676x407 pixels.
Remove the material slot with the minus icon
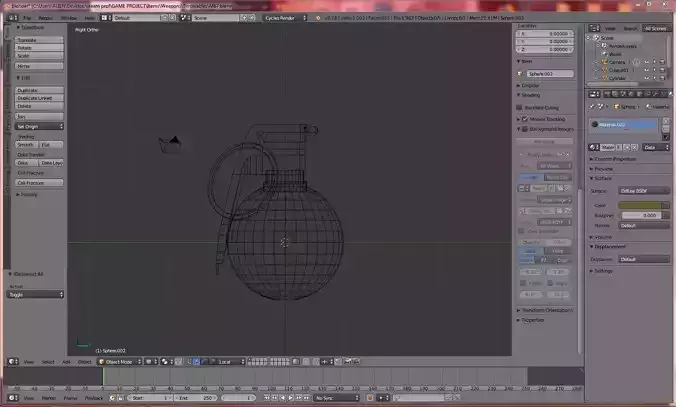(x=666, y=129)
